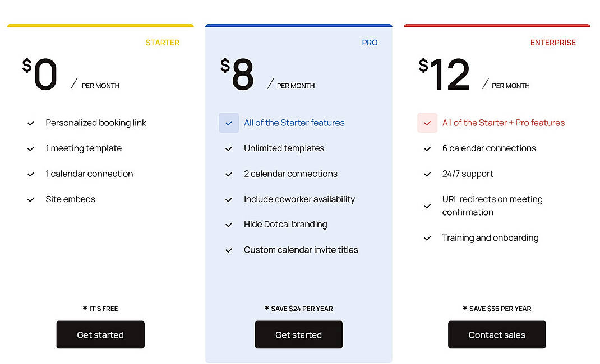This screenshot has height=364, width=600.
Task: Check the box beside 1 meeting template
Action: (31, 148)
